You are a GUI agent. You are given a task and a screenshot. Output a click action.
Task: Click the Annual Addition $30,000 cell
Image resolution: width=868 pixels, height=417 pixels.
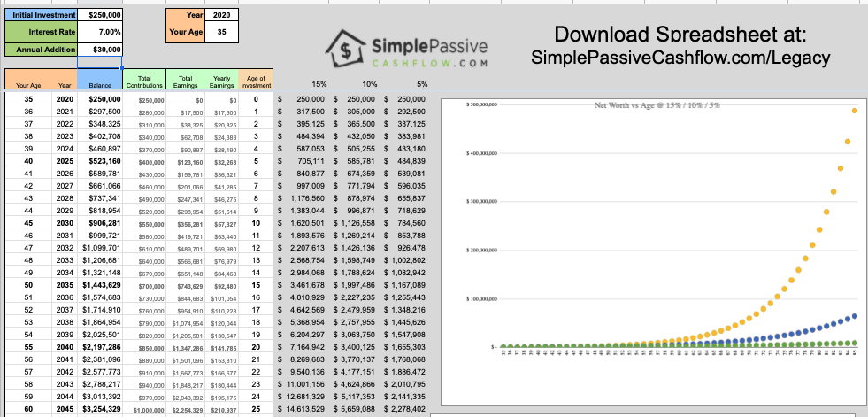click(x=100, y=49)
